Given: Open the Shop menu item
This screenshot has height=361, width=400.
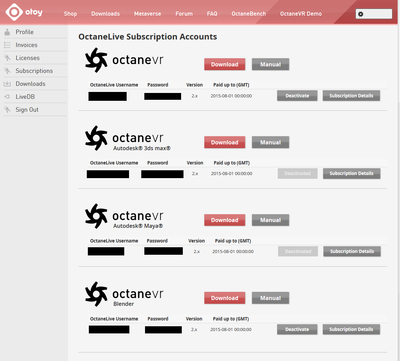Looking at the screenshot, I should pos(70,14).
